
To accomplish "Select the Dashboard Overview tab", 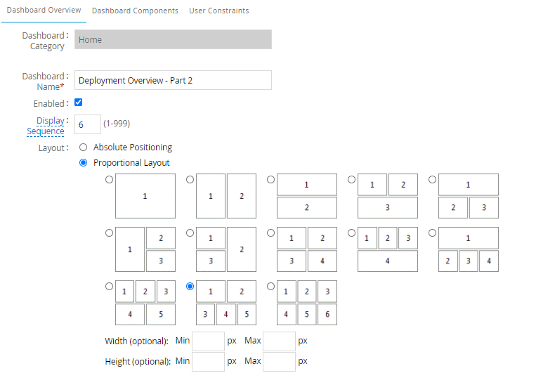I will pos(44,11).
